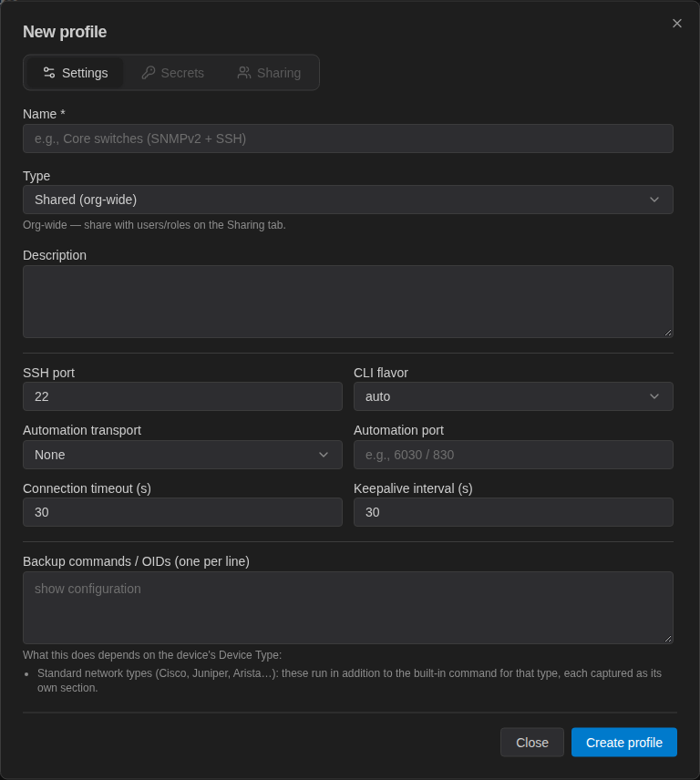700x780 pixels.
Task: Click Create profile button
Action: coord(623,743)
